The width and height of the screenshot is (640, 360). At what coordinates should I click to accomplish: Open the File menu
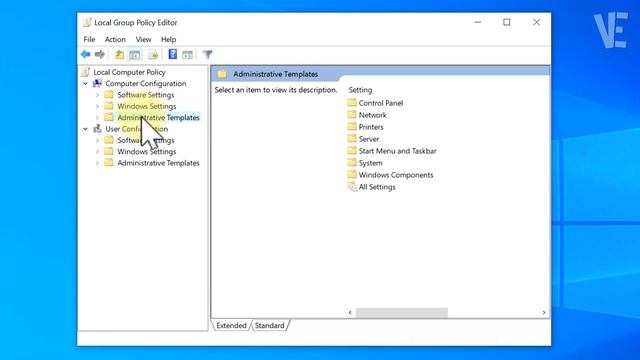89,39
